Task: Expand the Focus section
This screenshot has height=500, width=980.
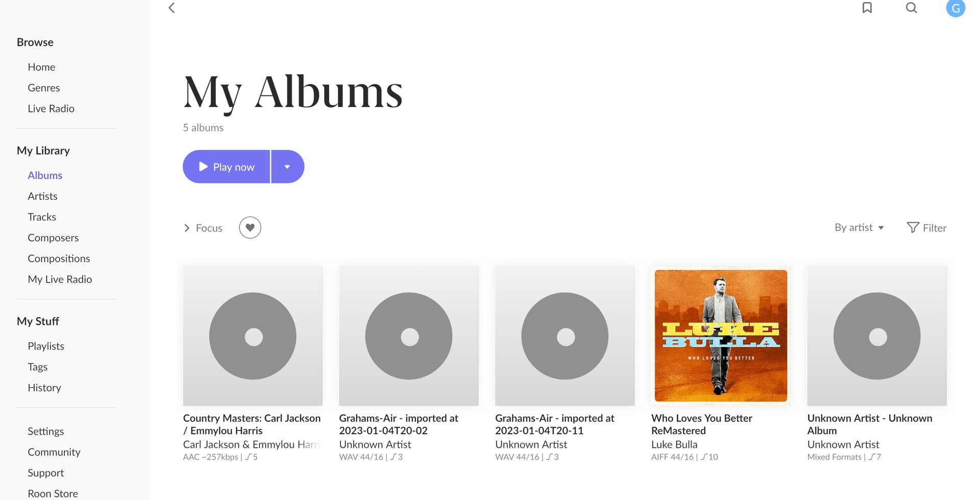Action: 203,228
